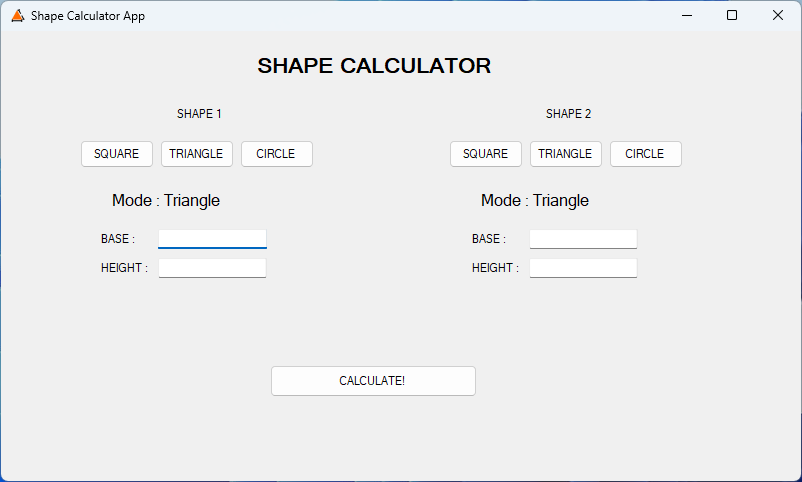Viewport: 802px width, 482px height.
Task: Choose TRIANGLE button under Shape 1
Action: [196, 154]
